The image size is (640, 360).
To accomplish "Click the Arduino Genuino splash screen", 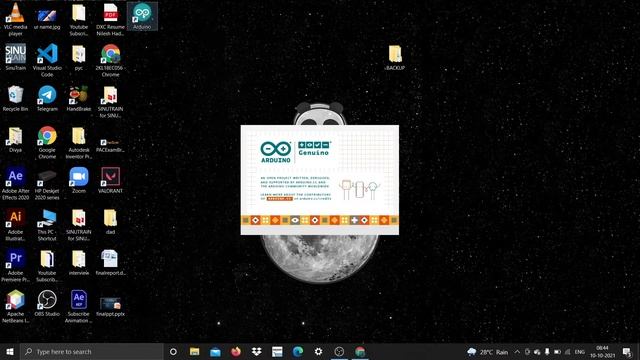I will coord(320,180).
